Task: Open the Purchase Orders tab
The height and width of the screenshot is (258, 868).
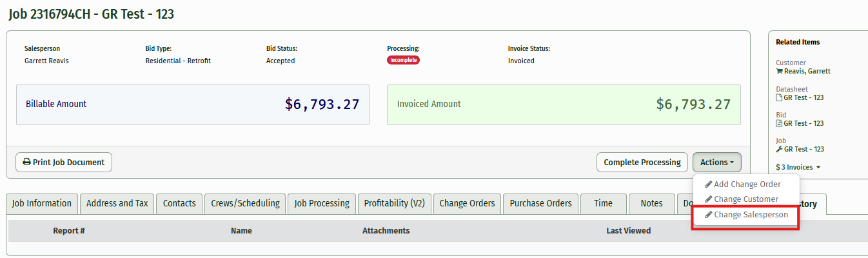Action: click(x=540, y=203)
